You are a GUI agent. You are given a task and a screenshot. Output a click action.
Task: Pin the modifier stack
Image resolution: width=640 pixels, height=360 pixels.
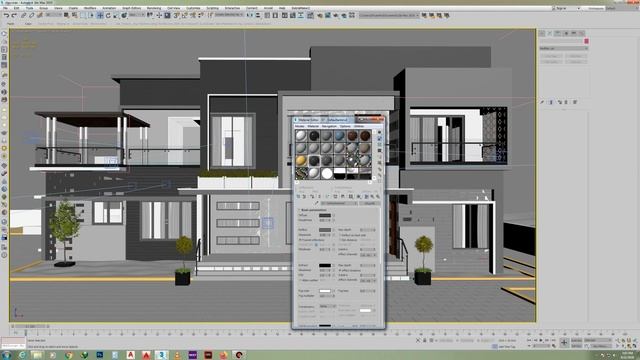click(x=542, y=102)
